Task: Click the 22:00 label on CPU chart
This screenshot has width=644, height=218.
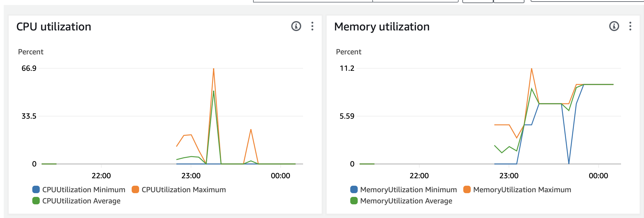Action: point(101,176)
